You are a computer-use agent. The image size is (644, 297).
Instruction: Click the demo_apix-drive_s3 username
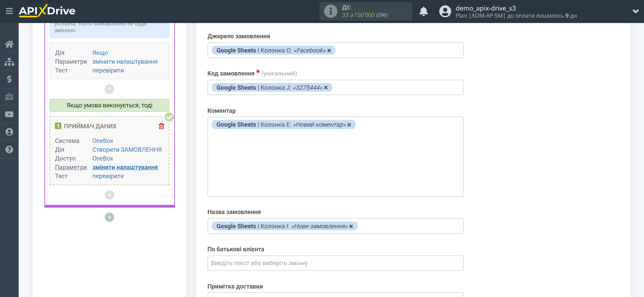(485, 8)
